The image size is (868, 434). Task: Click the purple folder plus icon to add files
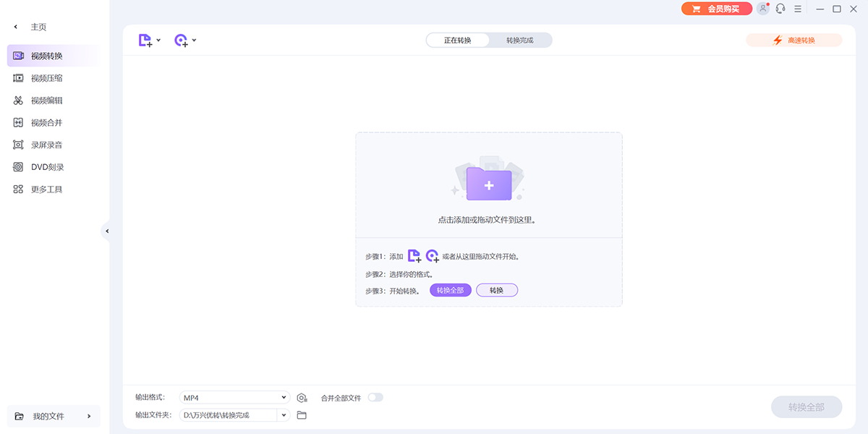(x=489, y=184)
